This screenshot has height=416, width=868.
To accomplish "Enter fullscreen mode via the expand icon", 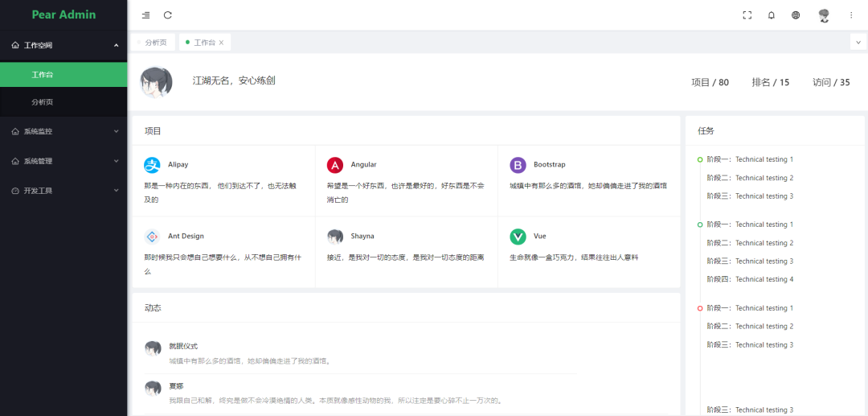I will click(x=747, y=15).
